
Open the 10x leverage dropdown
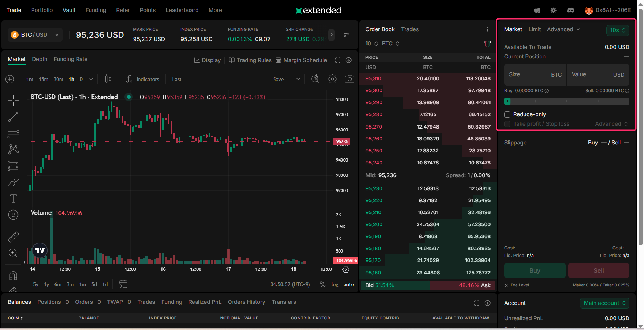618,30
